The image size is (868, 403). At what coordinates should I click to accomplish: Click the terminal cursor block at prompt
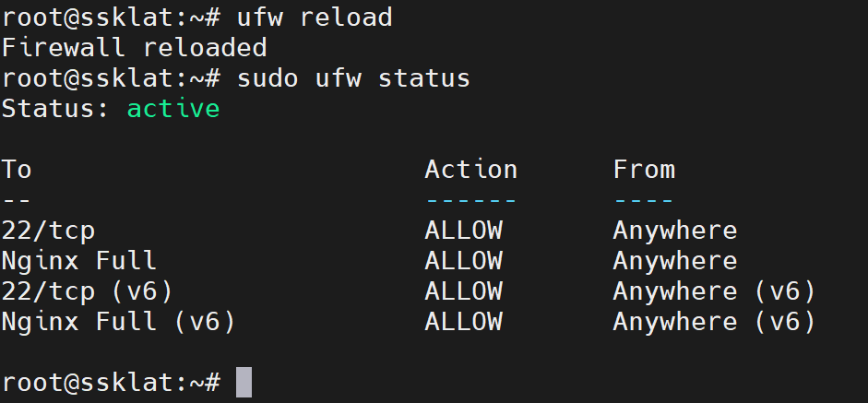[x=244, y=382]
